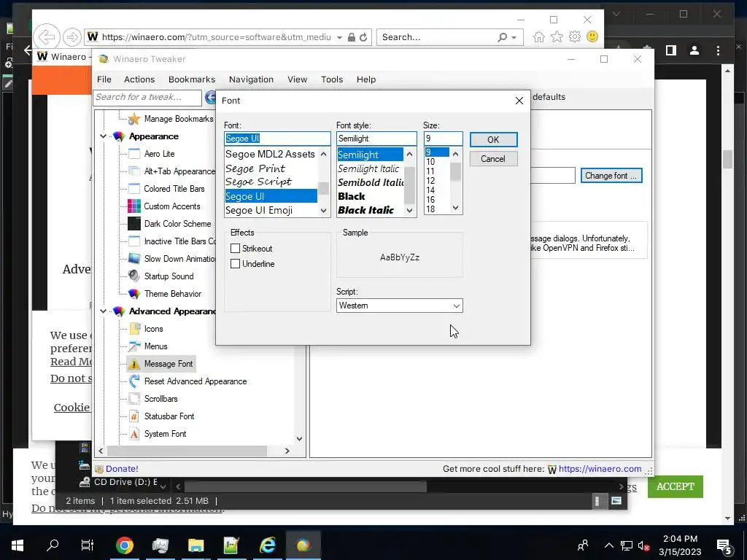This screenshot has width=747, height=560.
Task: Collapse the Advanced Appearance tree node
Action: [103, 311]
